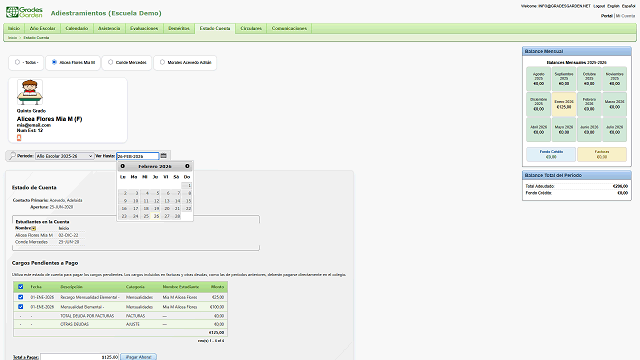Uncheck the €100.00 Mensualidad Elemental charge row

pos(20,307)
